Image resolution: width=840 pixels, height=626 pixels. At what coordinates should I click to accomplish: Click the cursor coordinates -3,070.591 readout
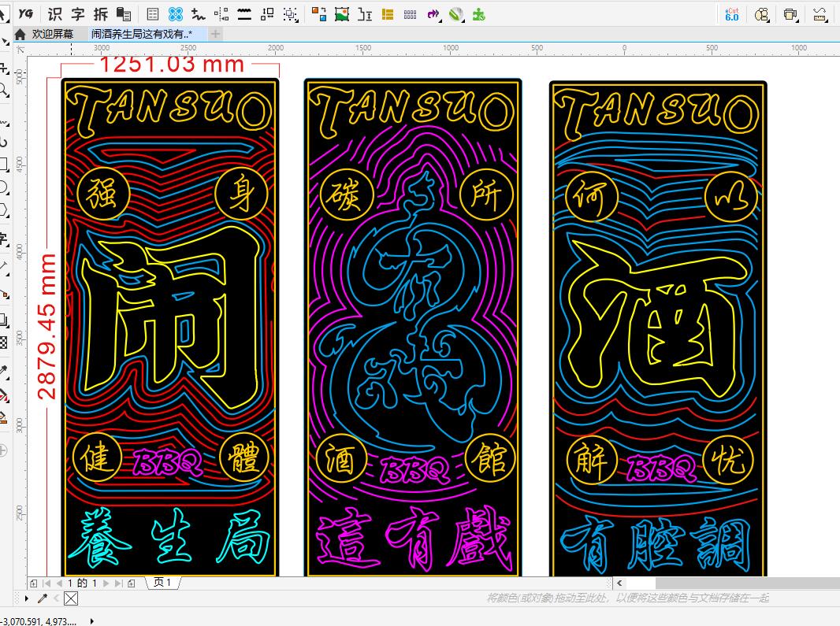[39, 622]
